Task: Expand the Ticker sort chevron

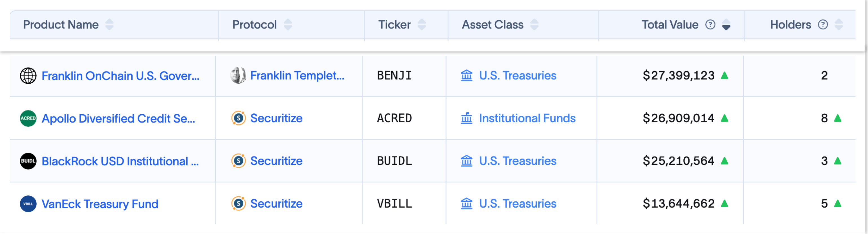Action: coord(421,24)
